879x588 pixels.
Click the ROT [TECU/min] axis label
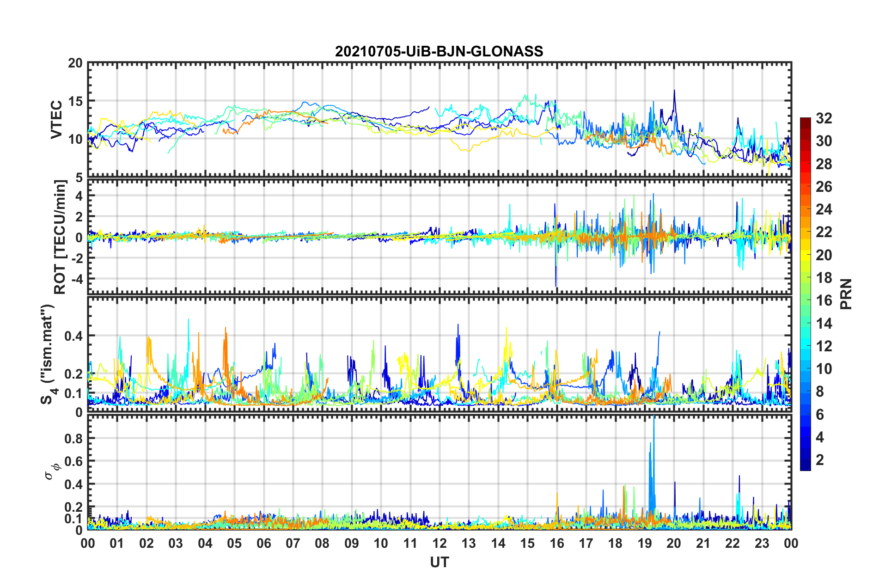pyautogui.click(x=60, y=237)
